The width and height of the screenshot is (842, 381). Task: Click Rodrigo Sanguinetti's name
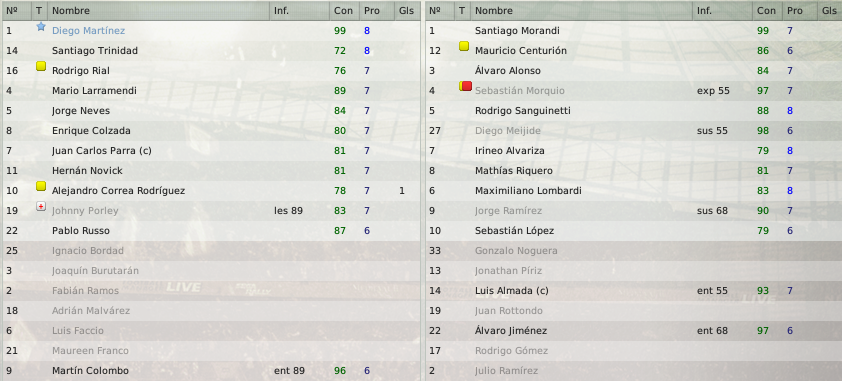(x=523, y=111)
